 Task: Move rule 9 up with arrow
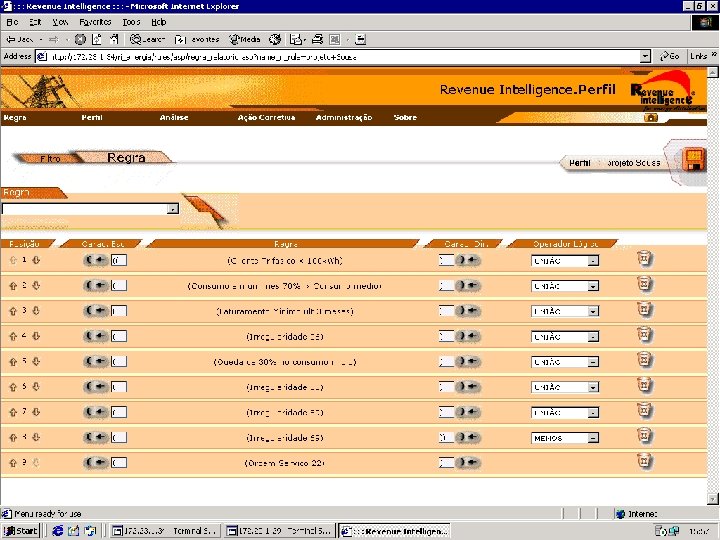13,462
